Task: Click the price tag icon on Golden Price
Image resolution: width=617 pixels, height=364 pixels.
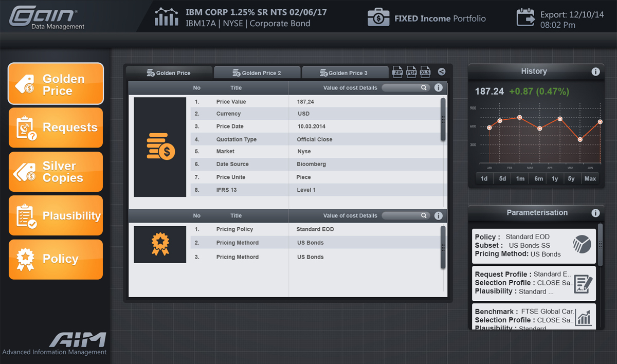Action: 25,84
